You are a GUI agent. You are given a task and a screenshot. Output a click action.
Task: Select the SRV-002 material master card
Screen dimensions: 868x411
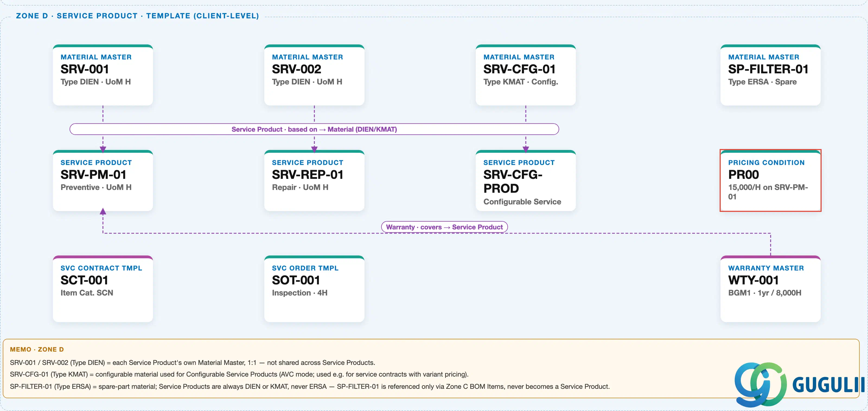click(314, 75)
